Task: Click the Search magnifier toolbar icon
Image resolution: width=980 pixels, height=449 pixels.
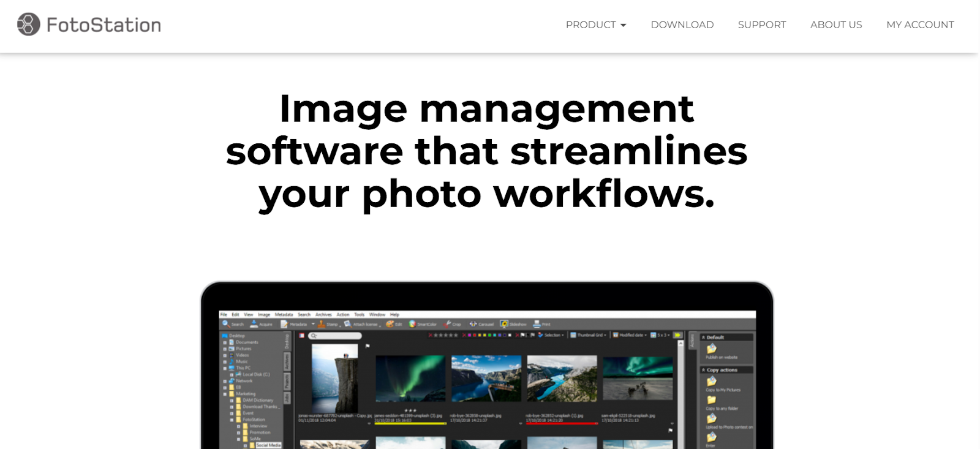Action: point(226,323)
